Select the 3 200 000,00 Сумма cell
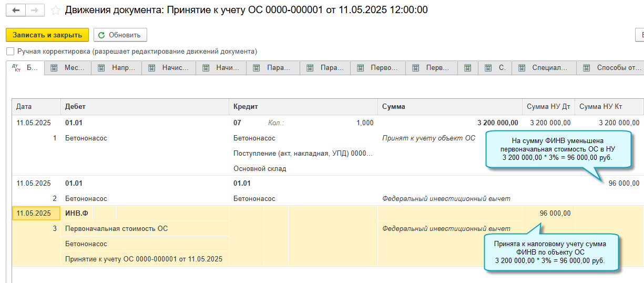 click(497, 123)
